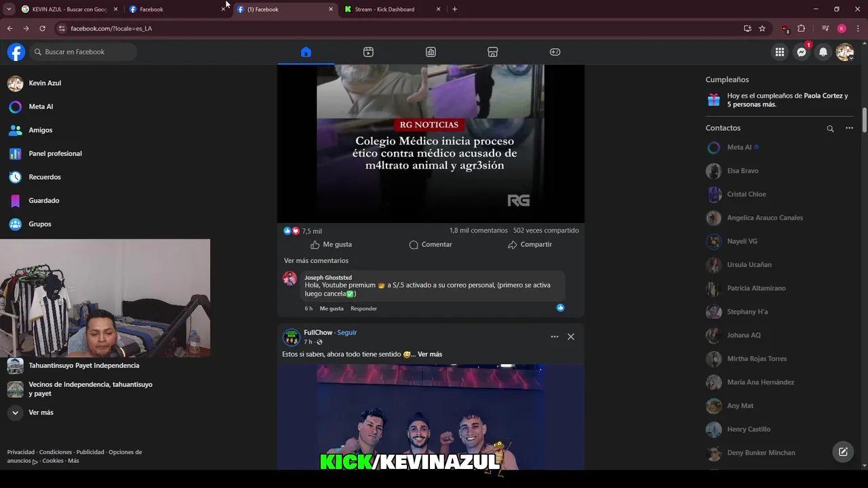This screenshot has width=868, height=488.
Task: Open the 502 veces compartido count
Action: 546,230
